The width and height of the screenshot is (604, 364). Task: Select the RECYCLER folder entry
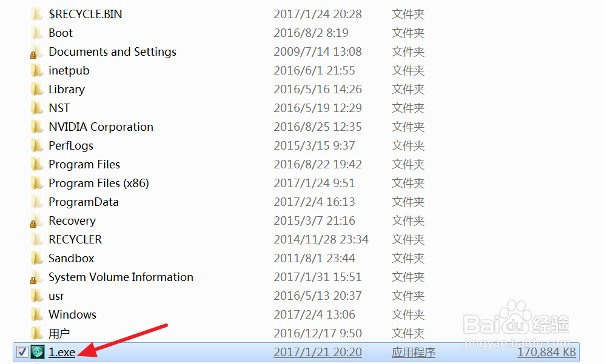pyautogui.click(x=75, y=240)
